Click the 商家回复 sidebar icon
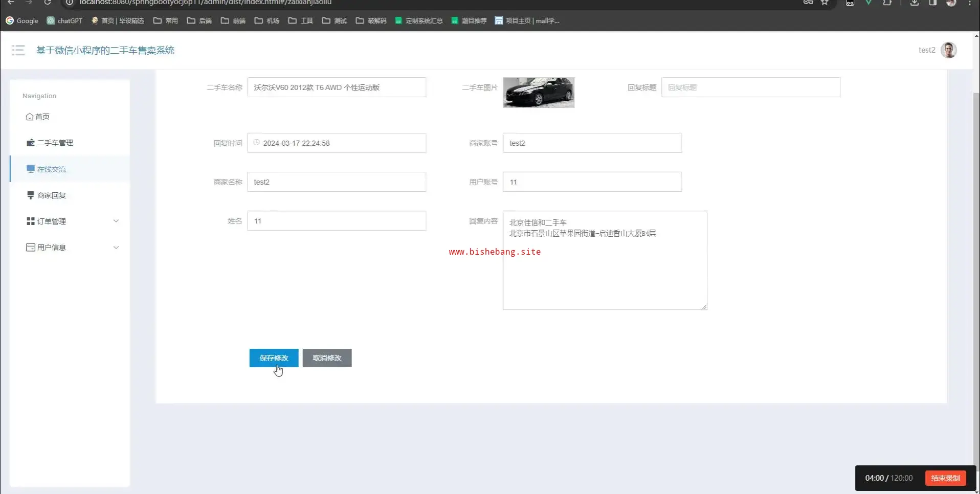The width and height of the screenshot is (980, 494). [31, 195]
